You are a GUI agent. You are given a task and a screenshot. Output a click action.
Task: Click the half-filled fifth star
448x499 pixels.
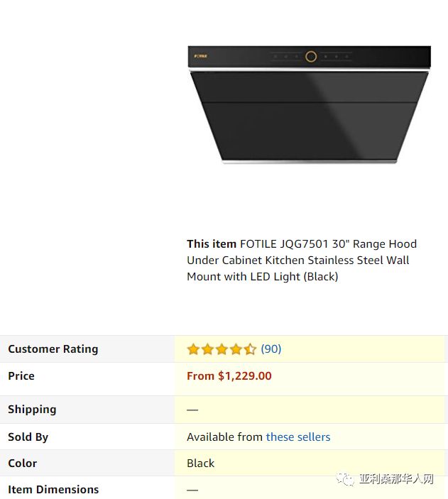point(250,349)
